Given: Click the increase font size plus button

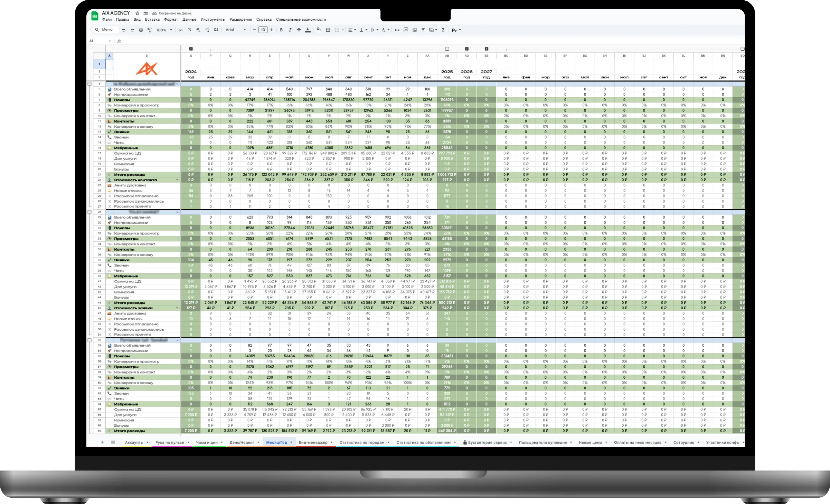Looking at the screenshot, I should click(272, 30).
